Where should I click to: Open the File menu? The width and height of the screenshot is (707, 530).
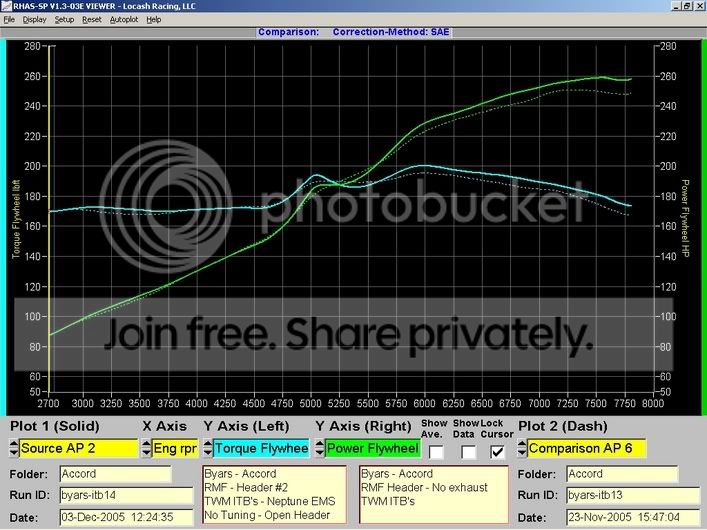(9, 19)
